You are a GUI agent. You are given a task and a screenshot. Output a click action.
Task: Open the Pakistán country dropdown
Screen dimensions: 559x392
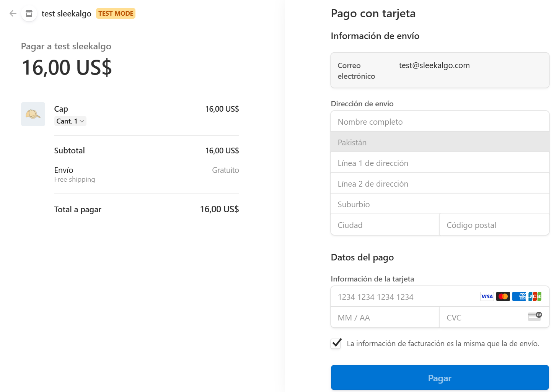coord(440,142)
